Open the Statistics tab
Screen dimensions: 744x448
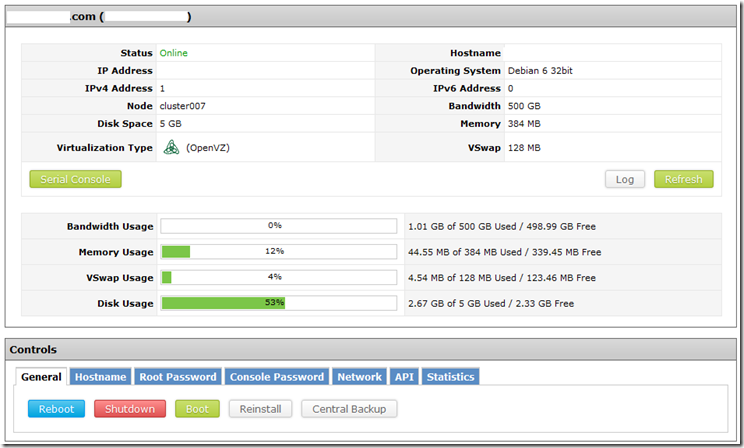tap(450, 377)
